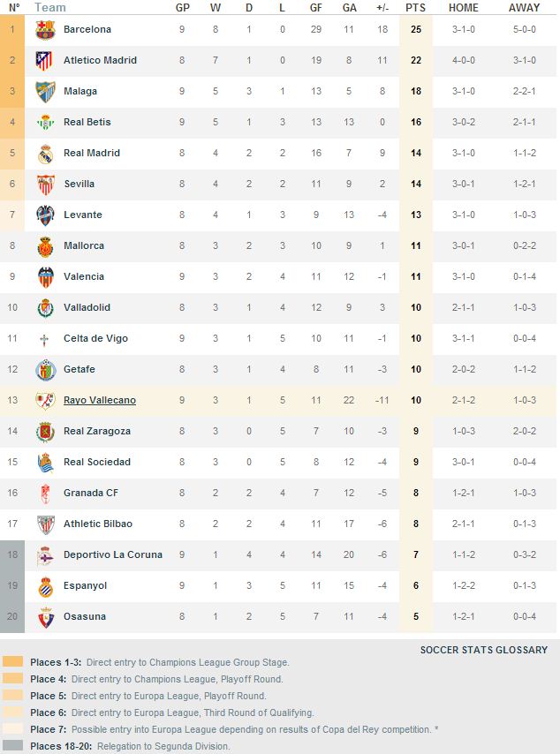Sort table by PTS column header
The image size is (560, 754).
[x=416, y=8]
